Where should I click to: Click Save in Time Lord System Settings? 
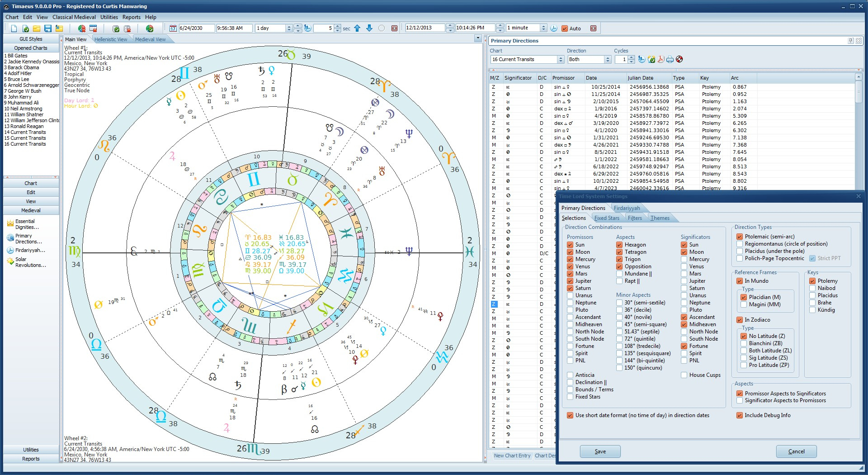[600, 451]
